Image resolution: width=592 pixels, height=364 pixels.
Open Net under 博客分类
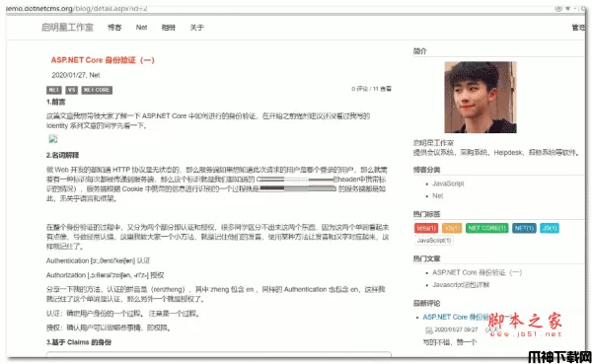[437, 195]
